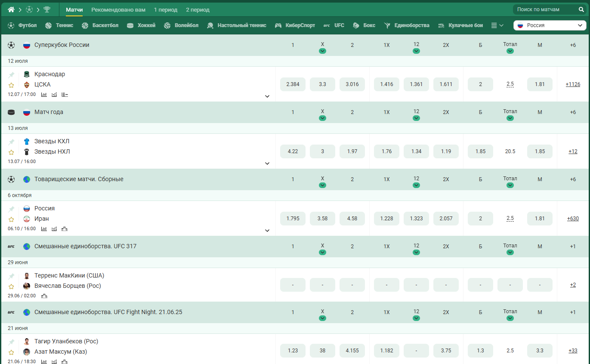Open the trophy breadcrumb icon
The image size is (590, 364).
click(x=47, y=9)
